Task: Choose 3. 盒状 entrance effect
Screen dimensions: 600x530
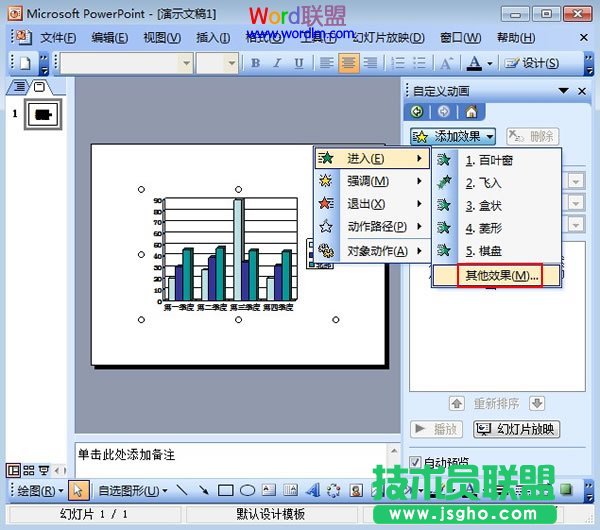Action: (497, 205)
